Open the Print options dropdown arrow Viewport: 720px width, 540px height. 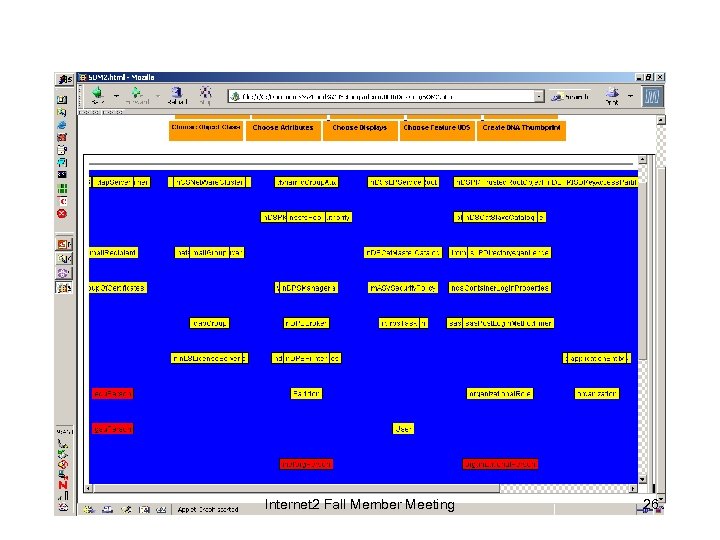coord(630,96)
